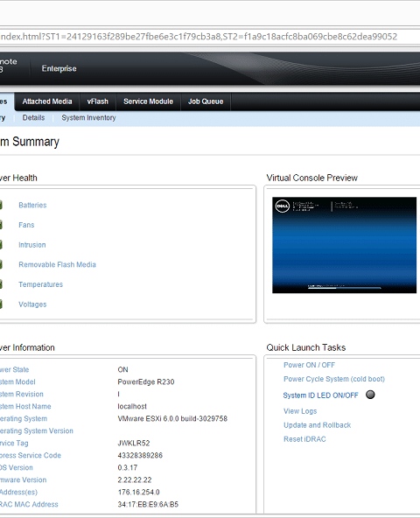
Task: Toggle System ID LED ON/OFF link
Action: (320, 395)
